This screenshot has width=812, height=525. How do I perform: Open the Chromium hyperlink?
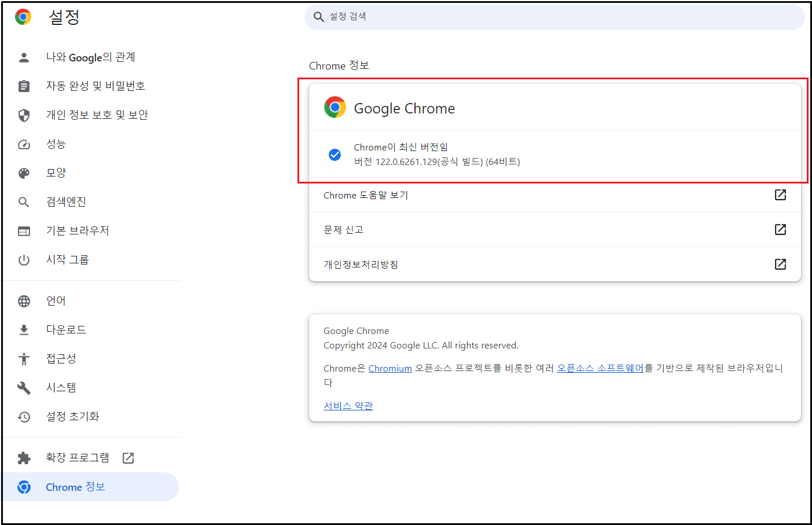tap(390, 368)
